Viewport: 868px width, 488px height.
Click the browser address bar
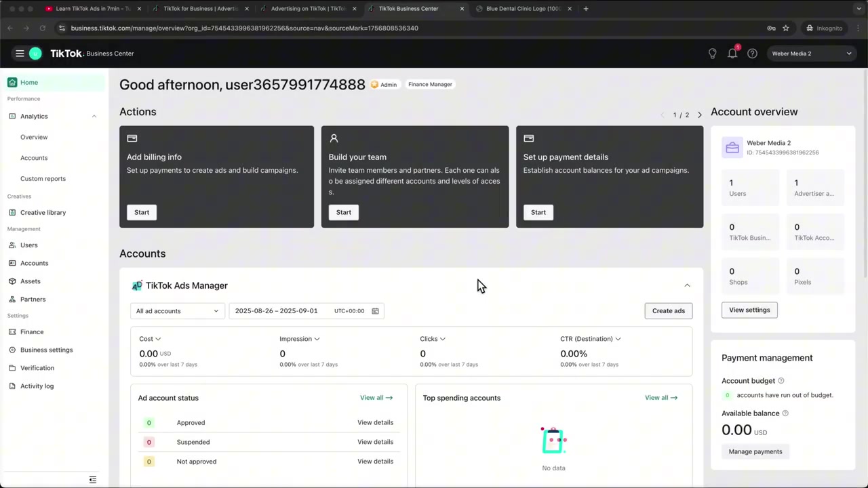pos(407,28)
